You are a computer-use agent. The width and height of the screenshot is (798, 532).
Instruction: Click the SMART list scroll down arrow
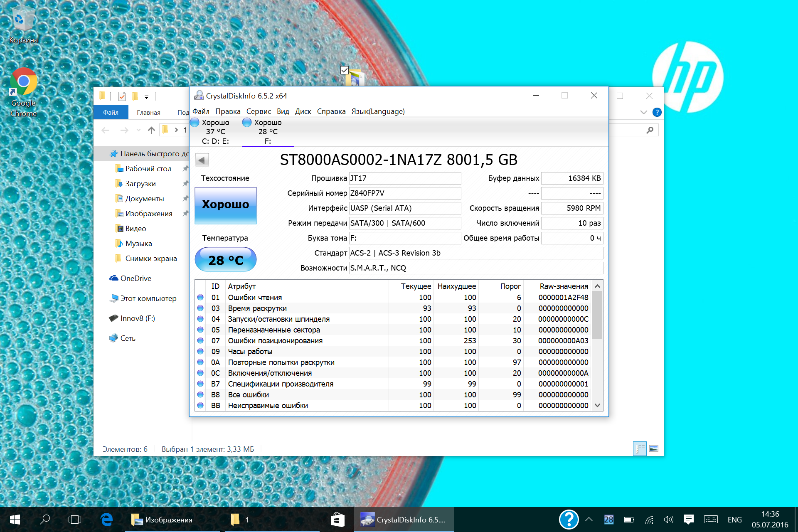coord(597,406)
